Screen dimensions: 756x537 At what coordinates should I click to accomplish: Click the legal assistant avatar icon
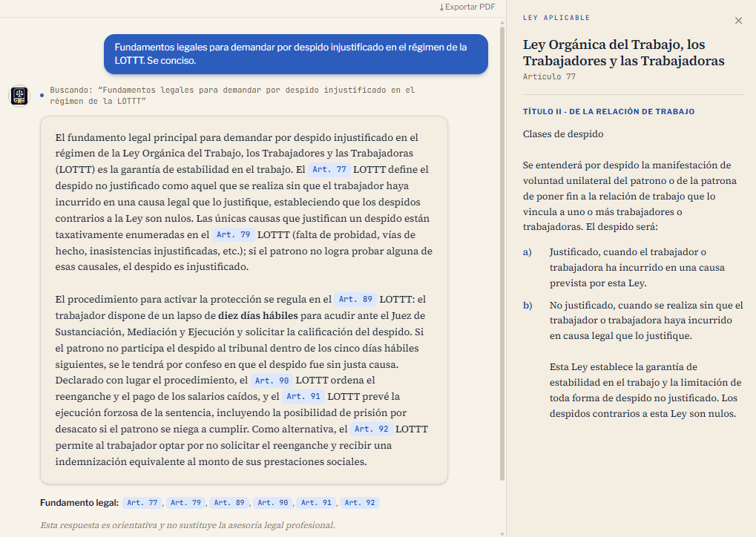(19, 96)
